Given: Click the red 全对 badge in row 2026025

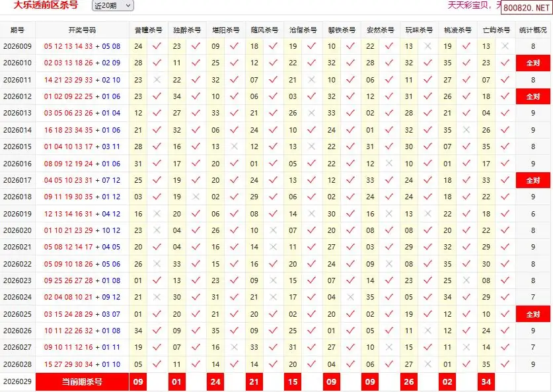Looking at the screenshot, I should (533, 314).
